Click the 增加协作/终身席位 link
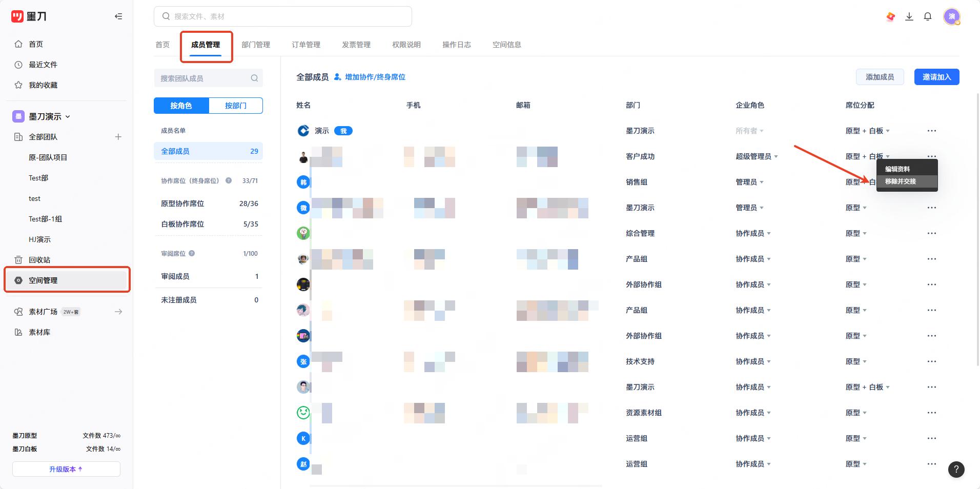Screen dimensions: 980x489 tap(370, 77)
